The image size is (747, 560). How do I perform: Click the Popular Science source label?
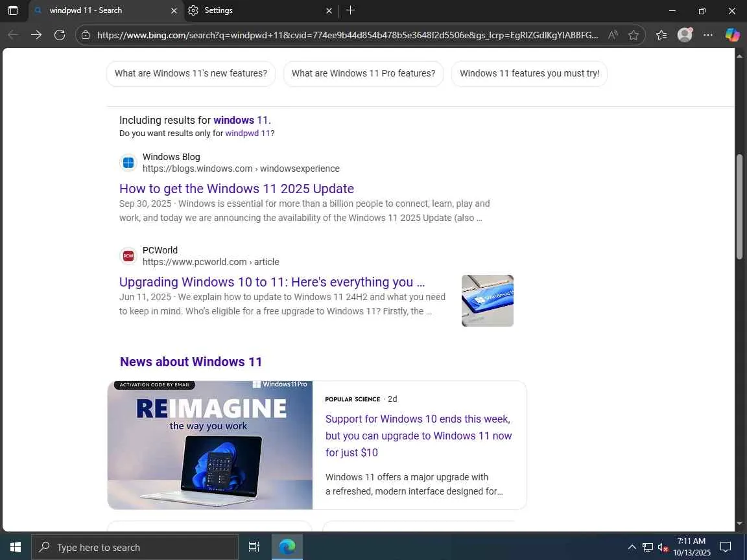[x=353, y=399]
